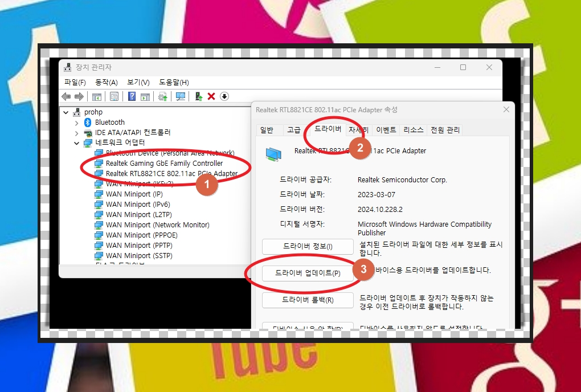Switch to the 일반 tab
This screenshot has width=581, height=392.
(x=267, y=130)
